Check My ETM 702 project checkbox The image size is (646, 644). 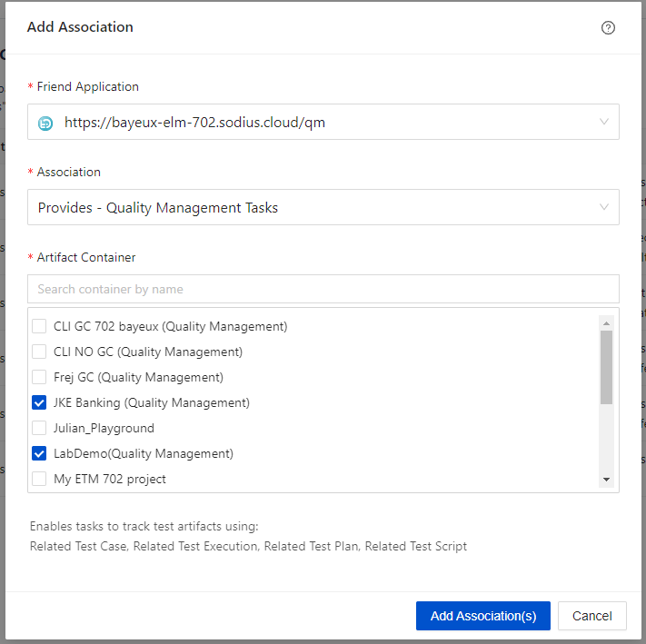[x=39, y=479]
